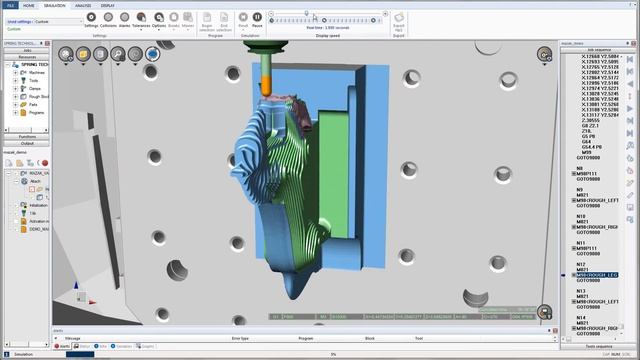Open the FILE menu
The height and width of the screenshot is (360, 640).
click(x=10, y=5)
